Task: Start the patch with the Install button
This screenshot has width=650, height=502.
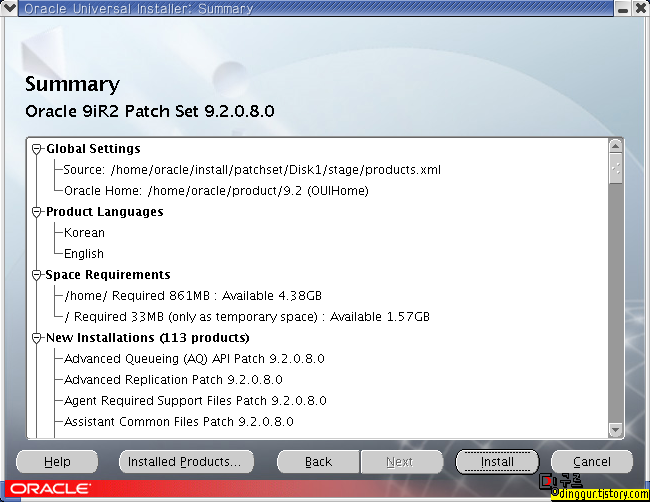Action: (x=497, y=462)
